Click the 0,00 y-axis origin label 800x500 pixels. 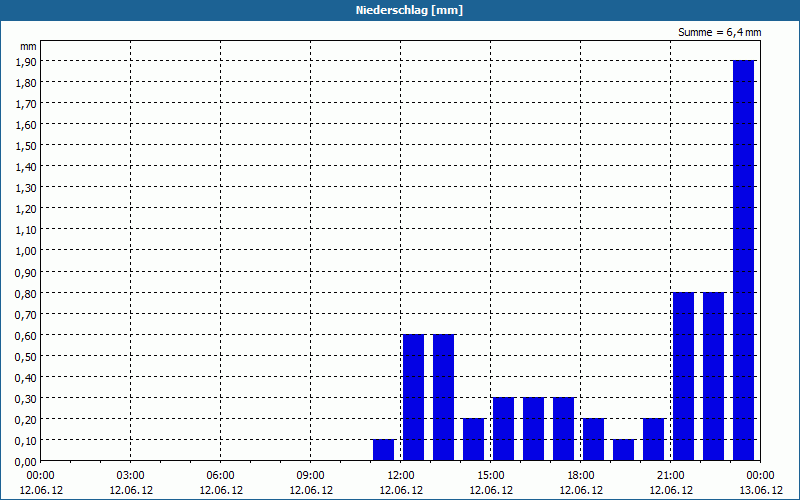[26, 462]
